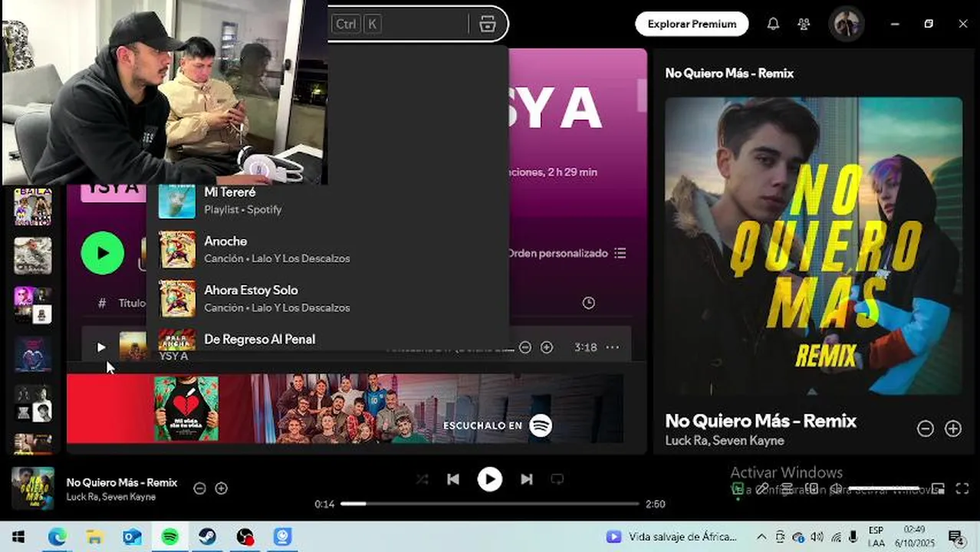Select the De Regreso Al Penal result
The height and width of the screenshot is (552, 980).
[x=327, y=339]
